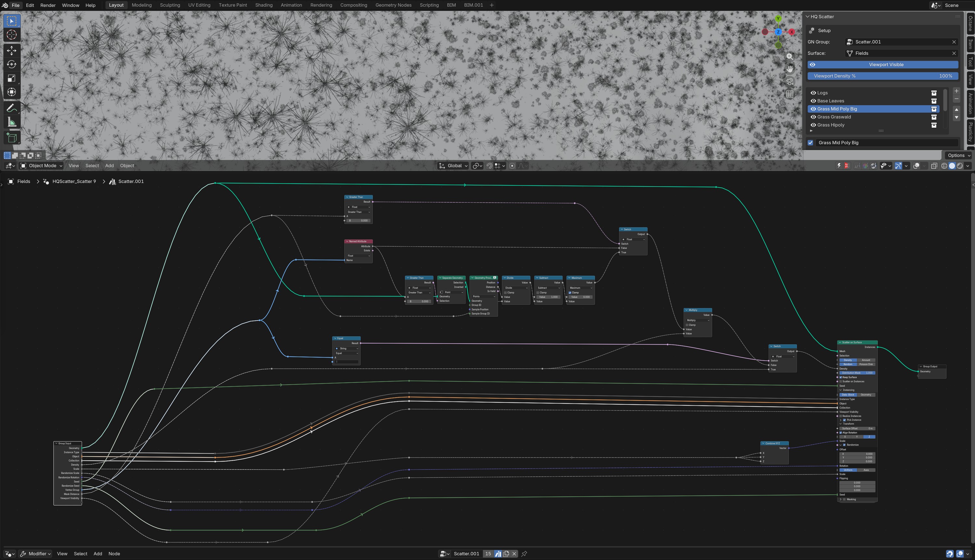Viewport: 975px width, 560px height.
Task: Open the overlays dropdown arrow
Action: pyautogui.click(x=925, y=166)
